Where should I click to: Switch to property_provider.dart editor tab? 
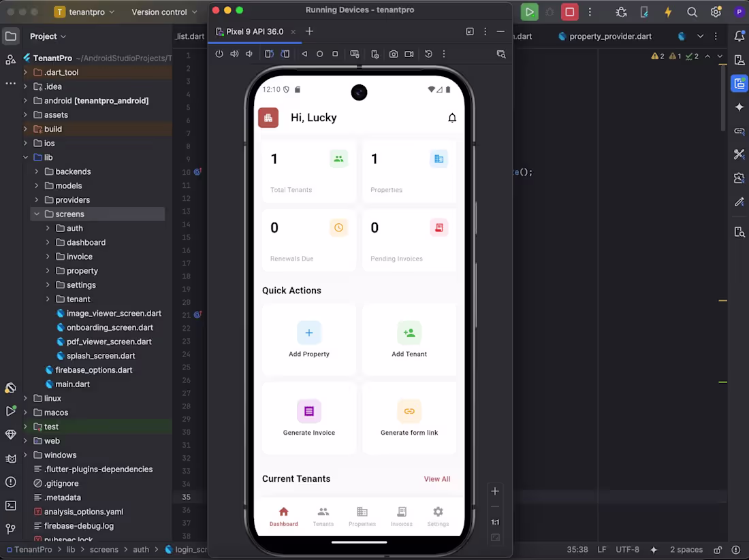pyautogui.click(x=605, y=36)
